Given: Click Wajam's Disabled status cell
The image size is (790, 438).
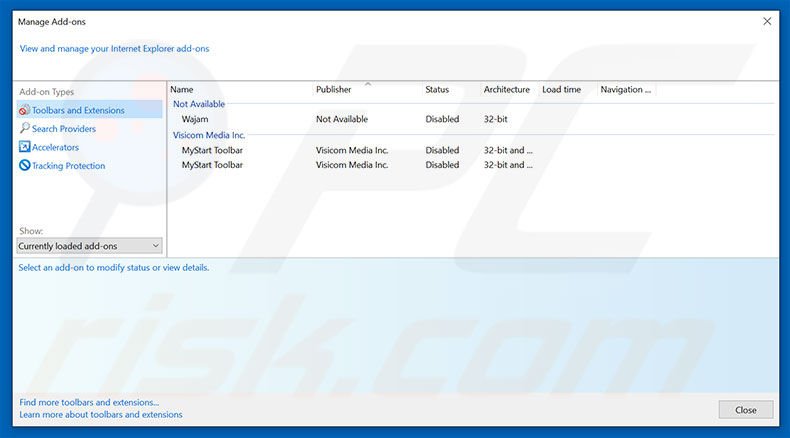Looking at the screenshot, I should point(442,119).
